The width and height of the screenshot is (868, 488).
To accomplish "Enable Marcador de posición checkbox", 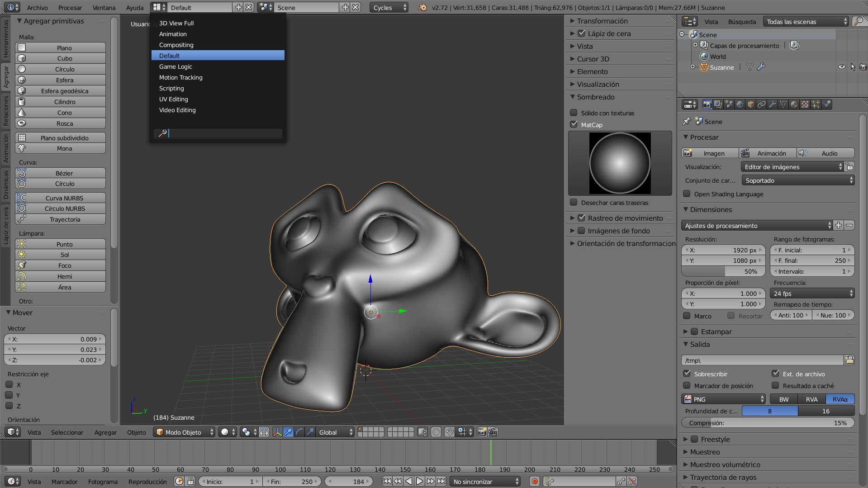I will (687, 385).
